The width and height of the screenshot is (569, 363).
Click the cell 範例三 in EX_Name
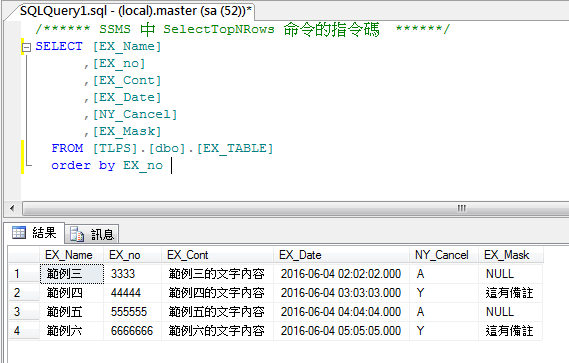(x=71, y=274)
